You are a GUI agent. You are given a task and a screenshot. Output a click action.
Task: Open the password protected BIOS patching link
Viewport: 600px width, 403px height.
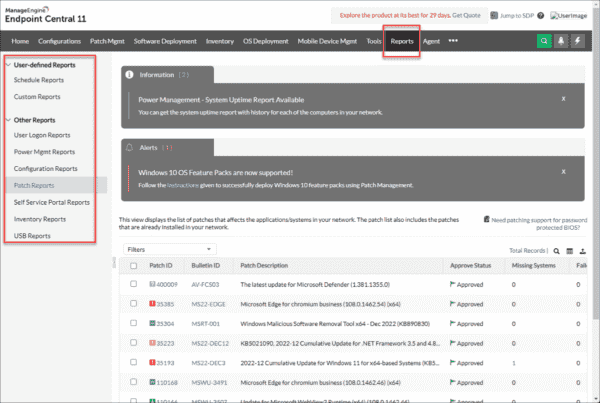pos(539,224)
